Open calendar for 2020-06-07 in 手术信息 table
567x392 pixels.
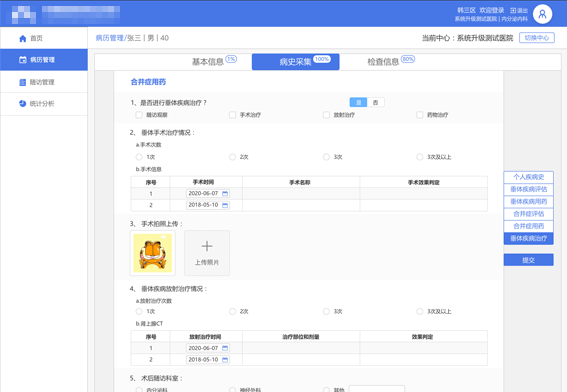[x=225, y=193]
